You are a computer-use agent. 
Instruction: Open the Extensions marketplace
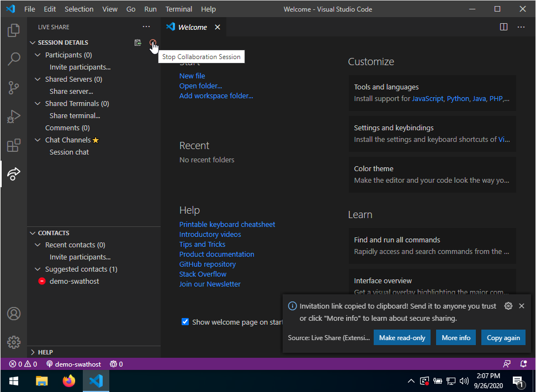(13, 145)
